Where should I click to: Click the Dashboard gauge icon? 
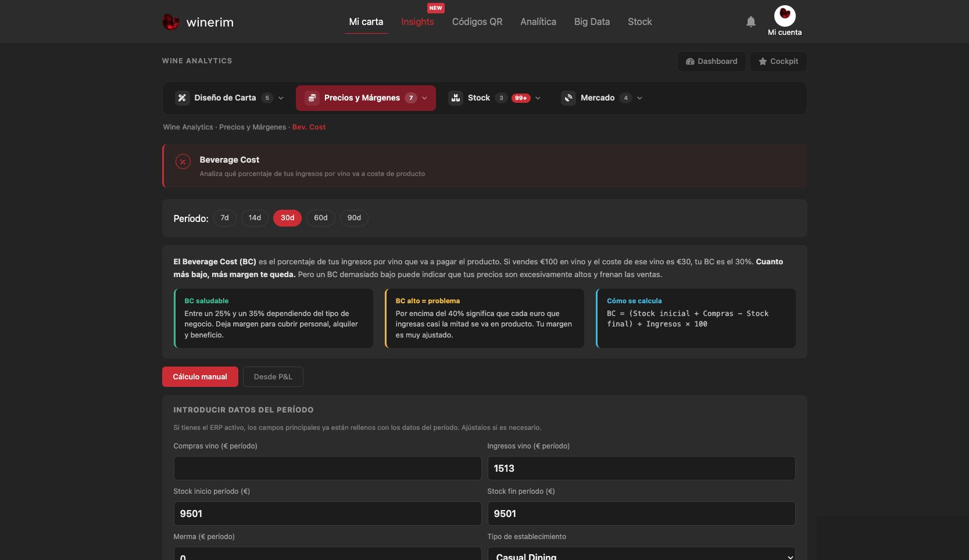pyautogui.click(x=690, y=62)
